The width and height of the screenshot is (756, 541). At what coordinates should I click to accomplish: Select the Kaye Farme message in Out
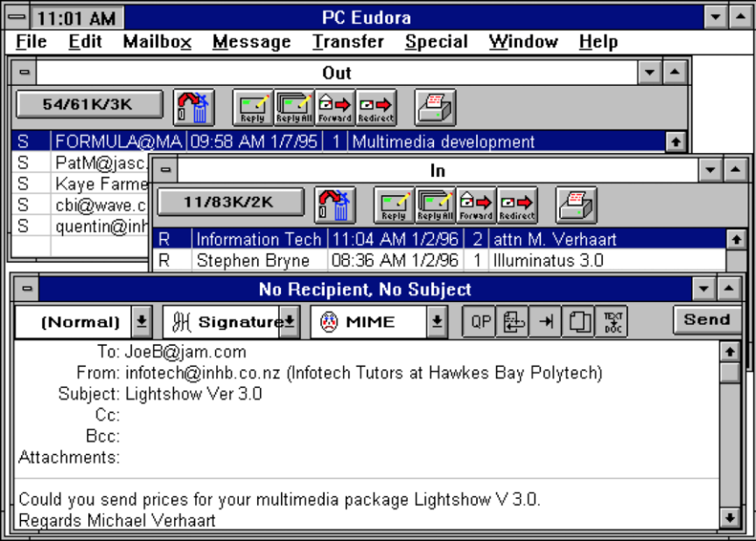[80, 184]
